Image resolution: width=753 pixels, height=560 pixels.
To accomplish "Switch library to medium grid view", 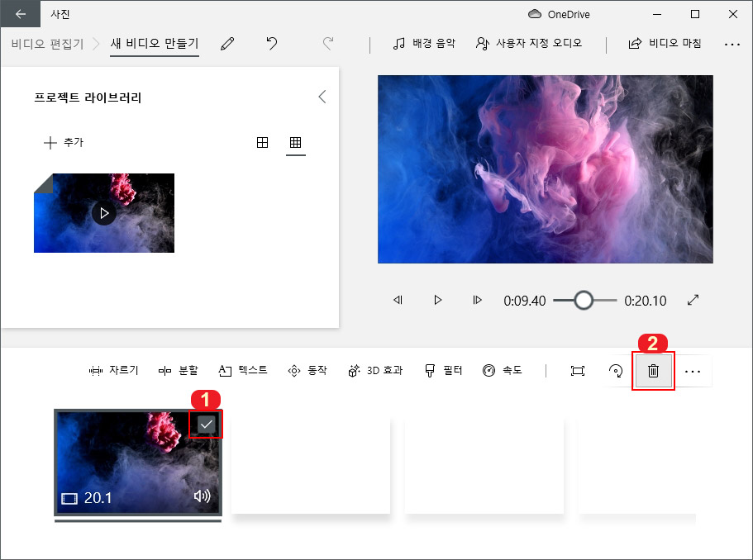I will tap(262, 143).
